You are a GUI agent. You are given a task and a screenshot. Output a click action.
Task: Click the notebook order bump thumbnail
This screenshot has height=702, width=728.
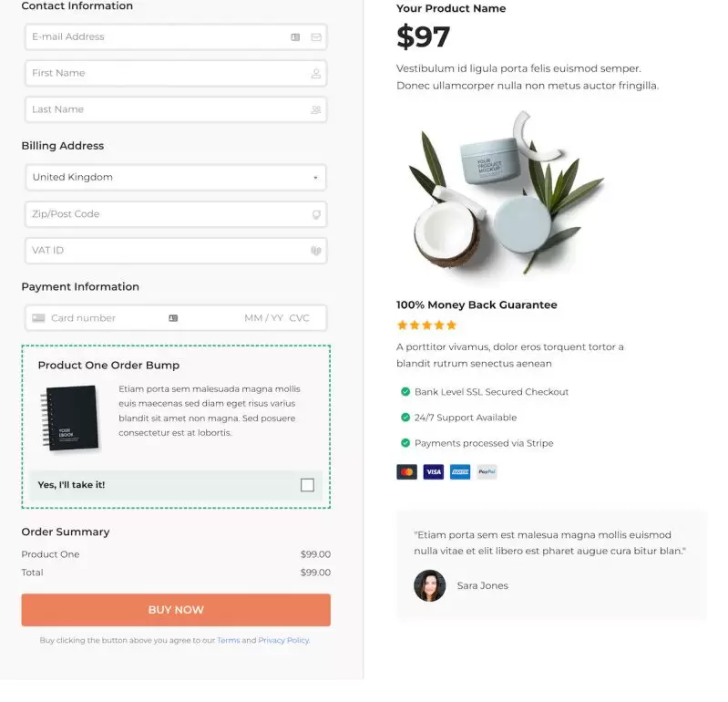71,418
